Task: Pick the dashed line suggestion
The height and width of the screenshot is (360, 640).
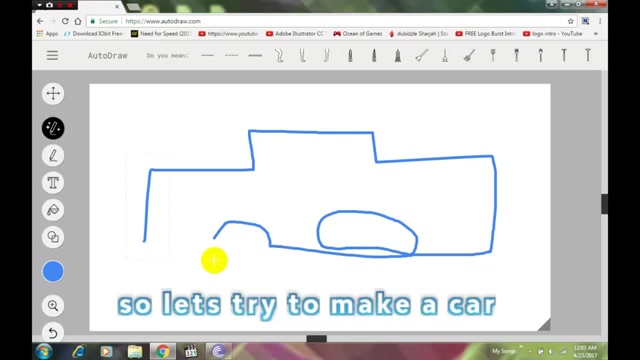Action: pos(231,55)
